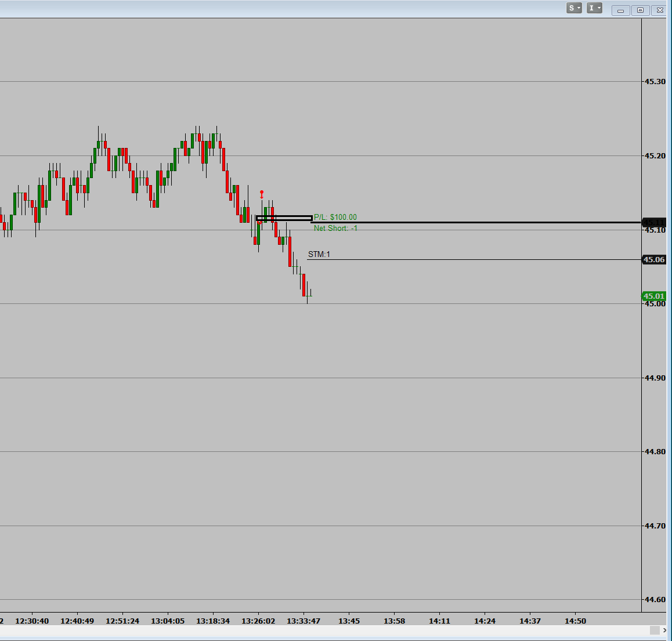This screenshot has width=672, height=641.
Task: Click the 44.90 price axis label
Action: pyautogui.click(x=655, y=378)
